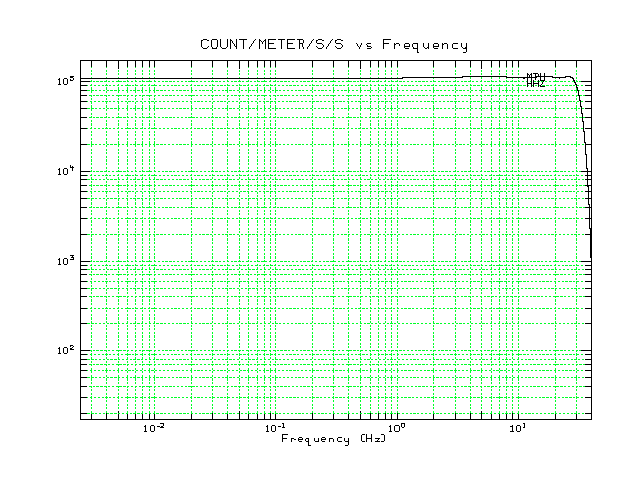Click the 10^5 y-axis tick label

click(66, 80)
